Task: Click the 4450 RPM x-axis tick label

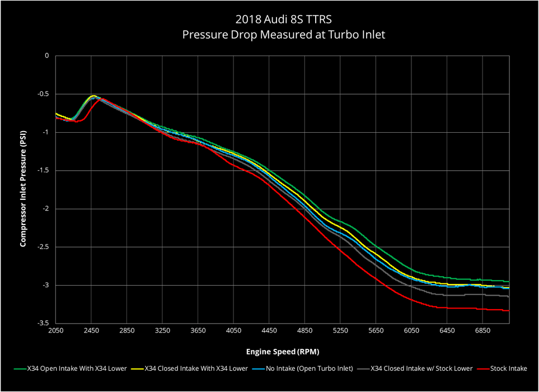Action: pos(269,332)
